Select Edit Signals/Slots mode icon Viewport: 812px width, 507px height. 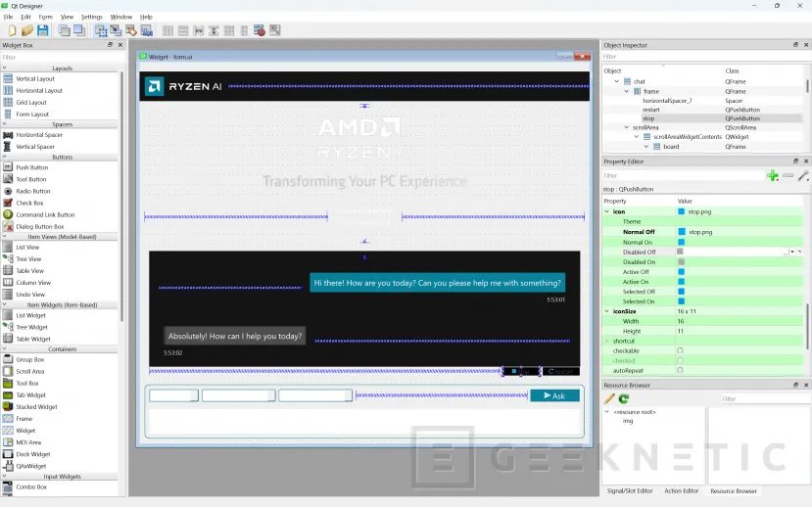(x=116, y=30)
